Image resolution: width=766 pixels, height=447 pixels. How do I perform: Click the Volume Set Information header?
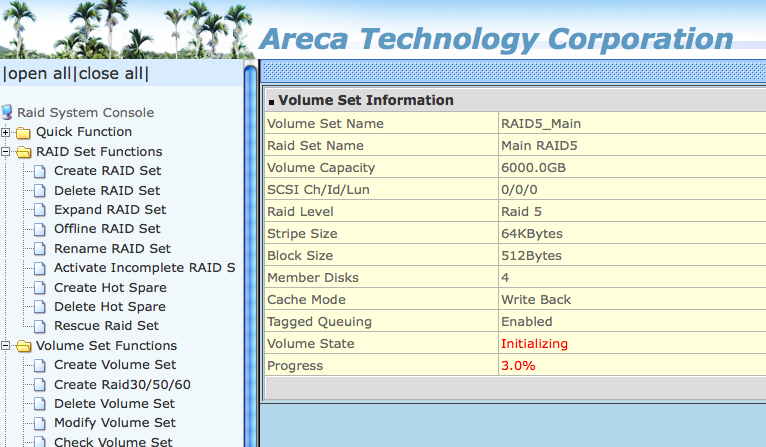(x=366, y=100)
